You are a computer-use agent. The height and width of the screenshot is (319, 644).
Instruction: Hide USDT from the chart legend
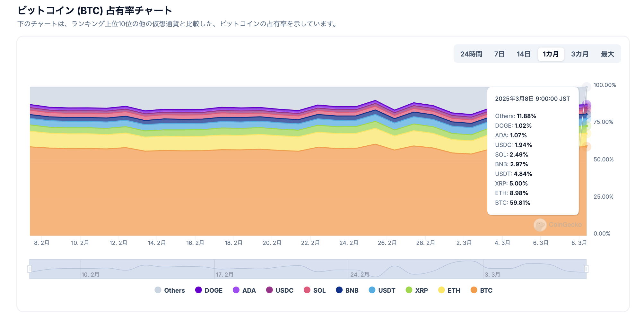(382, 290)
